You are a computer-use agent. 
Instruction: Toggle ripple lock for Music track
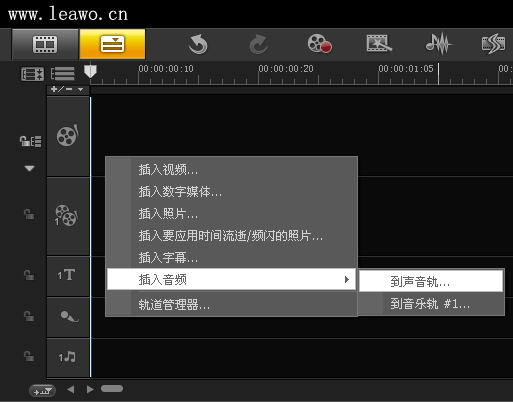point(29,356)
